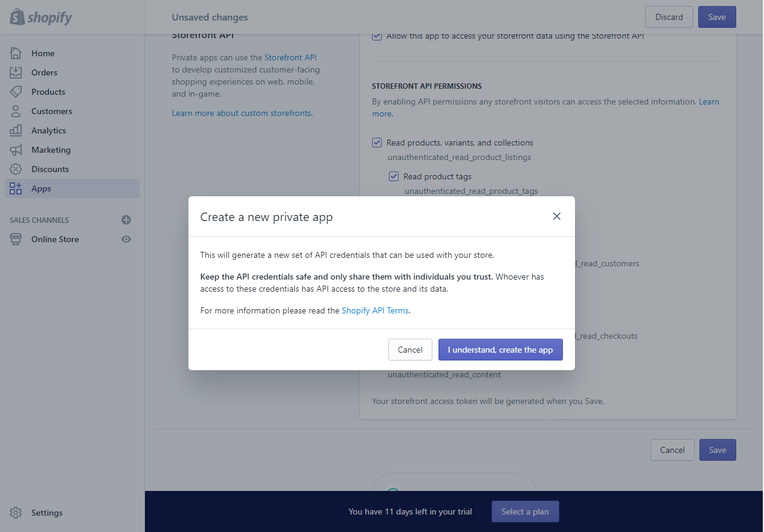This screenshot has height=532, width=764.
Task: Close the Create a new private app dialog
Action: click(557, 216)
